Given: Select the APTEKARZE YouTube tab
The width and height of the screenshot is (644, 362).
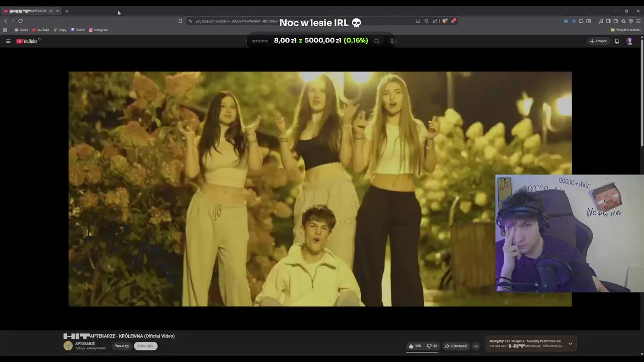Looking at the screenshot, I should 31,11.
